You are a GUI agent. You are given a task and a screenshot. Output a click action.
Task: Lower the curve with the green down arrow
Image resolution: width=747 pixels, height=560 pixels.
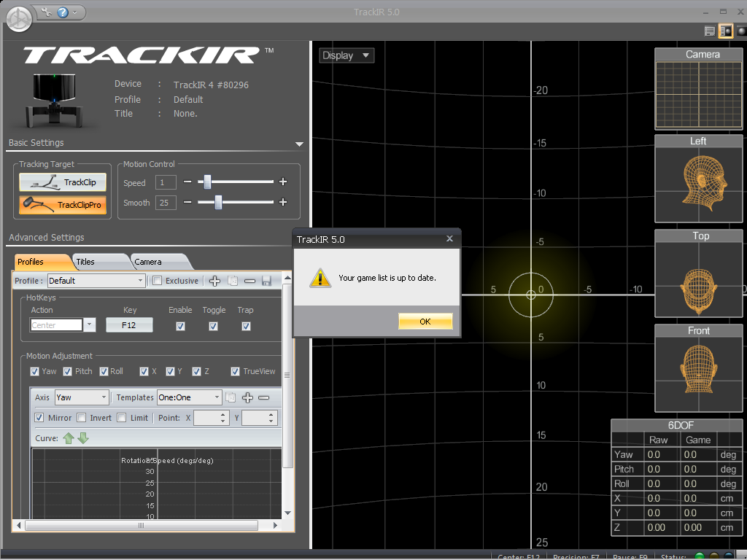(x=83, y=438)
